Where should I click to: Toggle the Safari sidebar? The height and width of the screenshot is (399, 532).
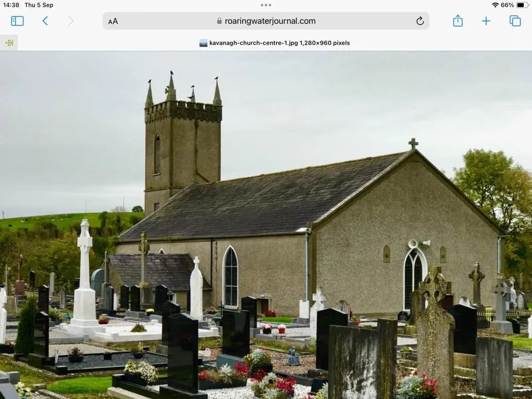click(x=17, y=21)
